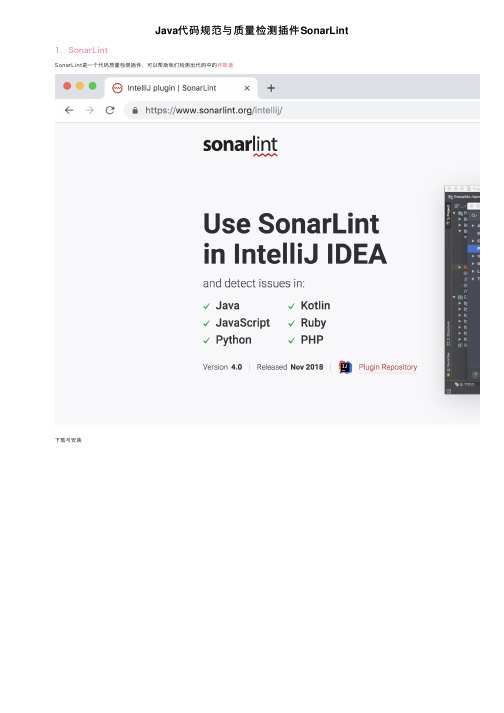Screen dimensions: 504x713
Task: Click the padlock icon in the address bar
Action: coord(135,110)
